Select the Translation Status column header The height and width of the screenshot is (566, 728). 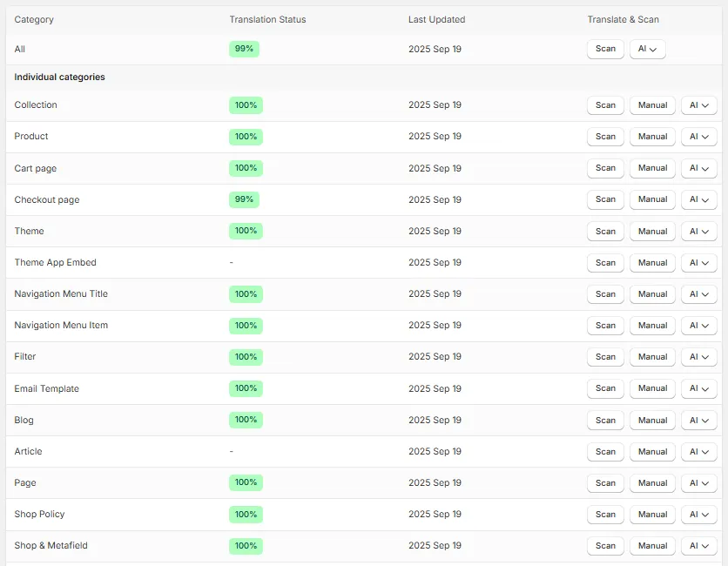[267, 19]
